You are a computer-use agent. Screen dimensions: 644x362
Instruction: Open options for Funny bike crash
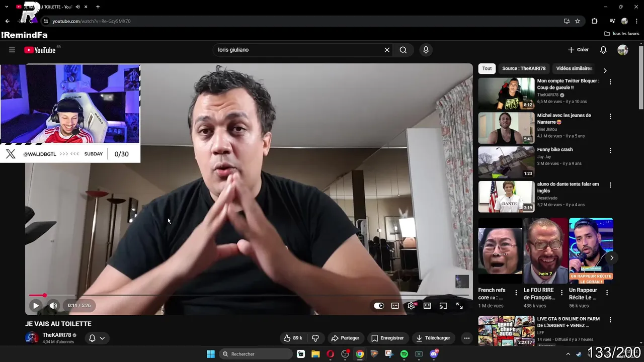pyautogui.click(x=610, y=150)
